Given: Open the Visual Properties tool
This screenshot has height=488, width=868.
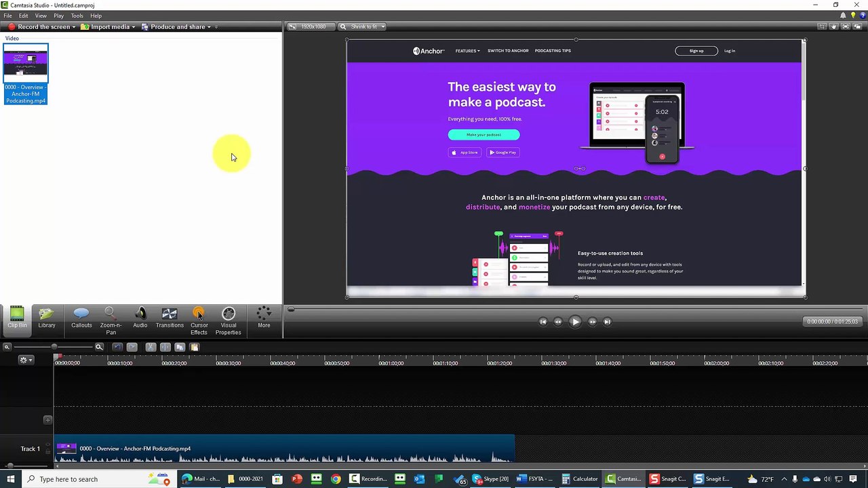Looking at the screenshot, I should [x=228, y=321].
